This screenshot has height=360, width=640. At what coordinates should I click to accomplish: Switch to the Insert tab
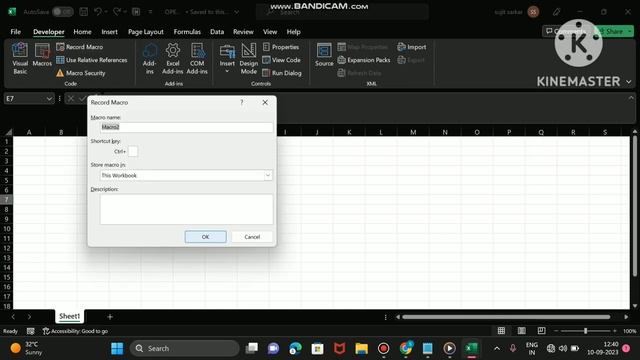[109, 32]
